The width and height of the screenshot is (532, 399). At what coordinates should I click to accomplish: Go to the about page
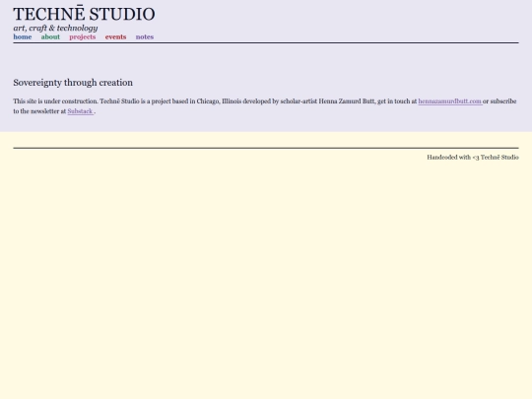[50, 37]
